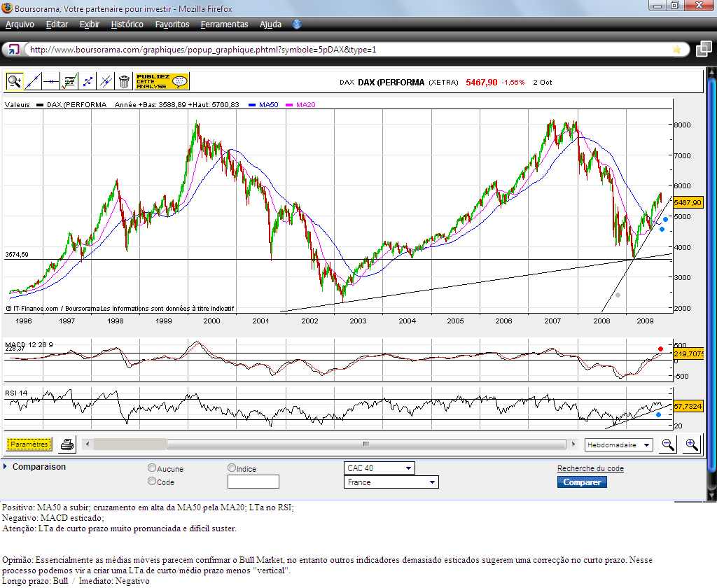Click the page scrollbar down arrow
Viewport: 717px width, 588px height.
click(x=711, y=496)
